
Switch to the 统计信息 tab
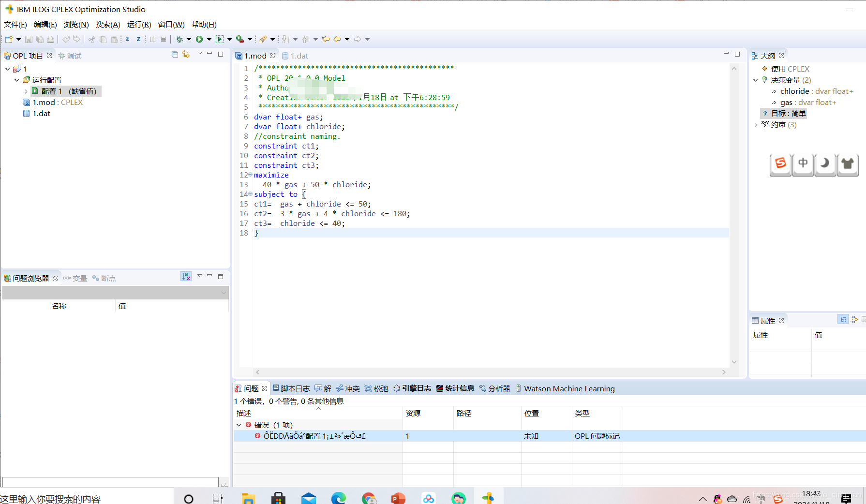point(455,388)
